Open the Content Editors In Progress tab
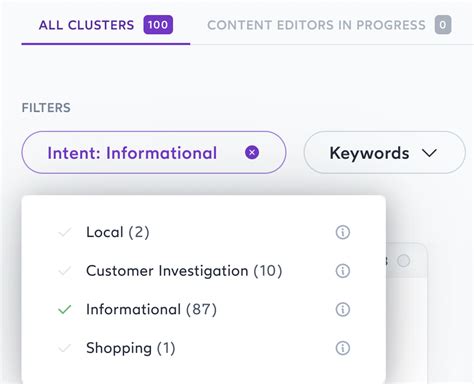474x384 pixels. (329, 25)
